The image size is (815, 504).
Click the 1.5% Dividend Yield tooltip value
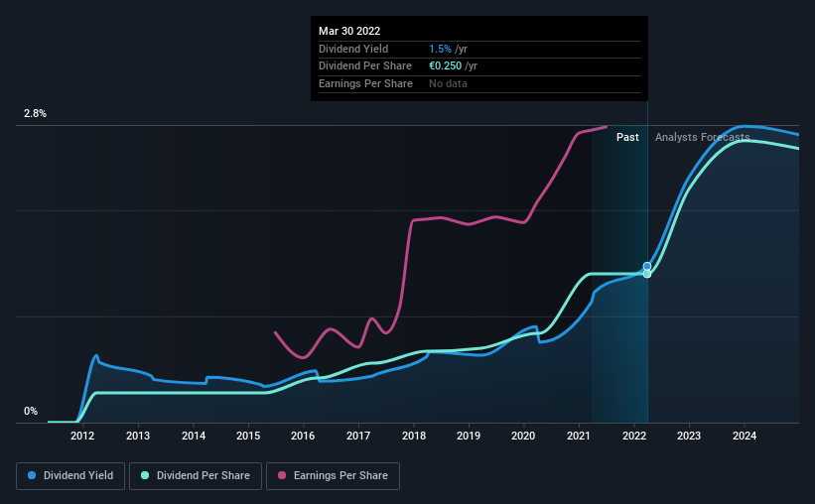(440, 49)
